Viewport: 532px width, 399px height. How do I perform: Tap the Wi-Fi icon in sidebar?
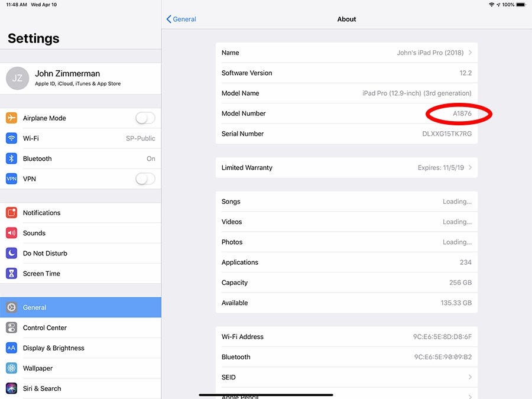[x=12, y=138]
